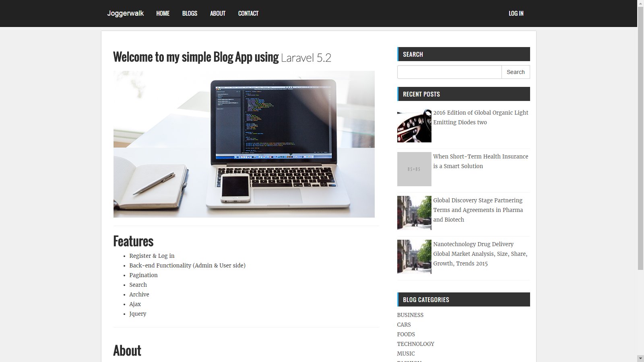Select the CARS blog category
This screenshot has width=644, height=362.
click(x=404, y=325)
